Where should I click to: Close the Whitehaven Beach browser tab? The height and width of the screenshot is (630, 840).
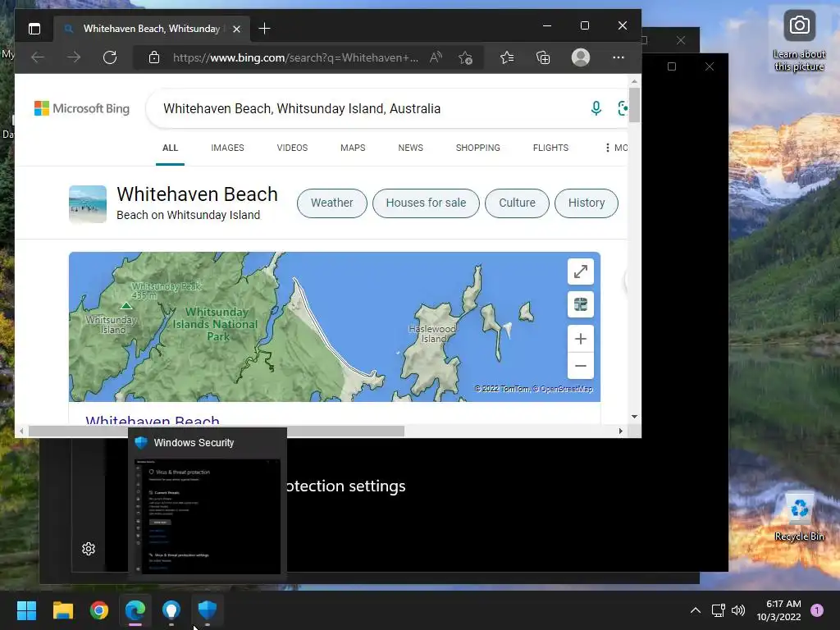pyautogui.click(x=236, y=29)
